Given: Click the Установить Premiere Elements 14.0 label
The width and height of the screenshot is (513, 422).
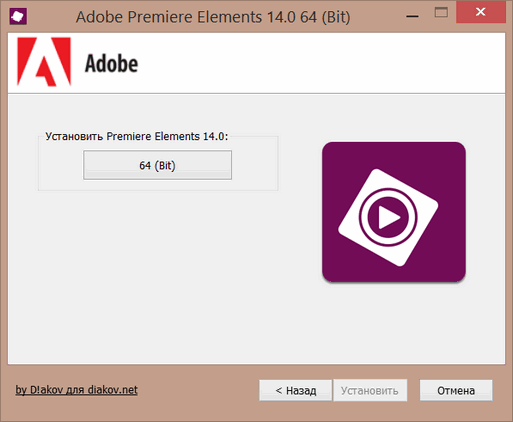Looking at the screenshot, I should tap(137, 136).
